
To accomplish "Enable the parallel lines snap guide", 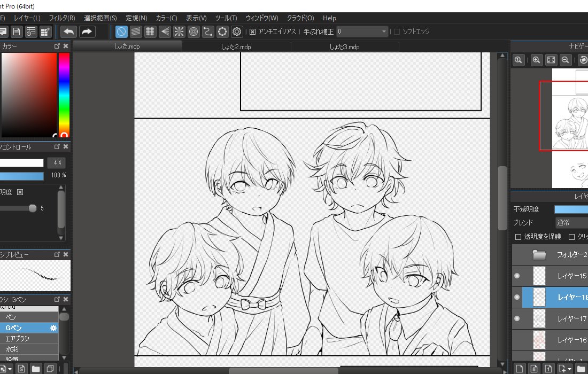I will (x=136, y=32).
